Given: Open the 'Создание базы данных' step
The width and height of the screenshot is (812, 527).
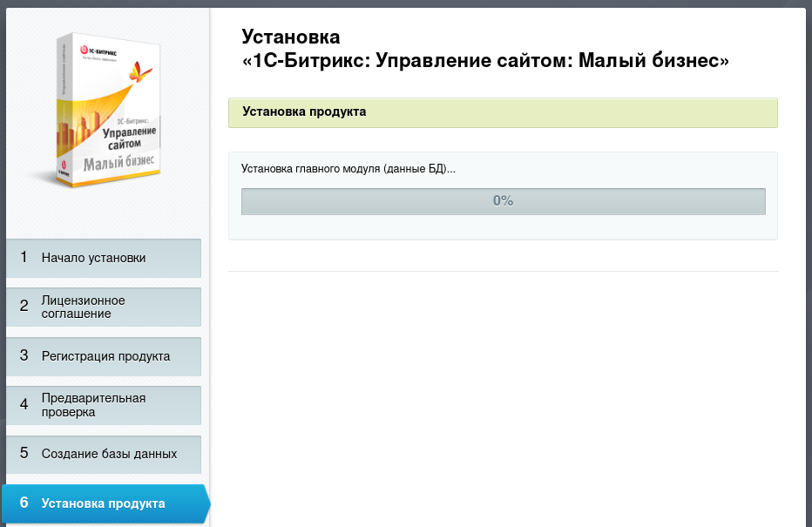Looking at the screenshot, I should point(109,454).
